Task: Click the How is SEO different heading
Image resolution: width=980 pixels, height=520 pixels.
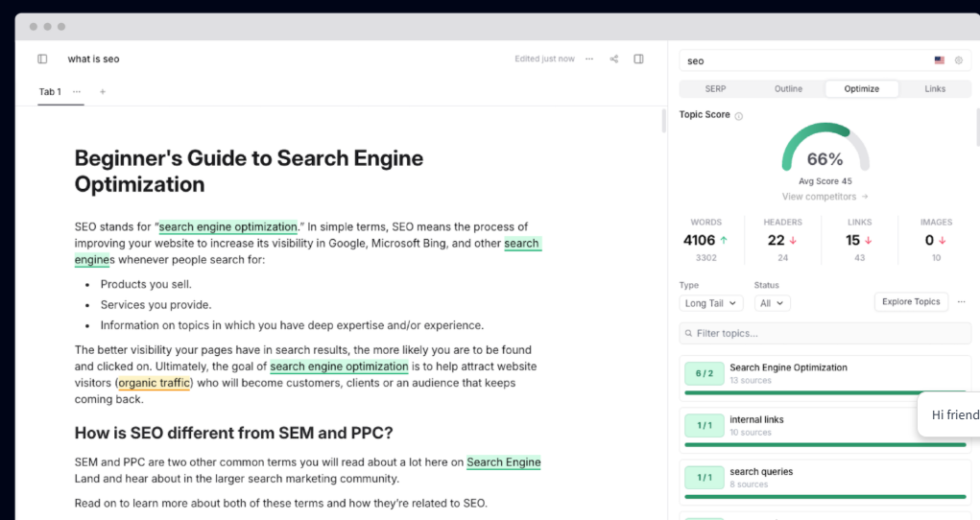Action: 234,433
